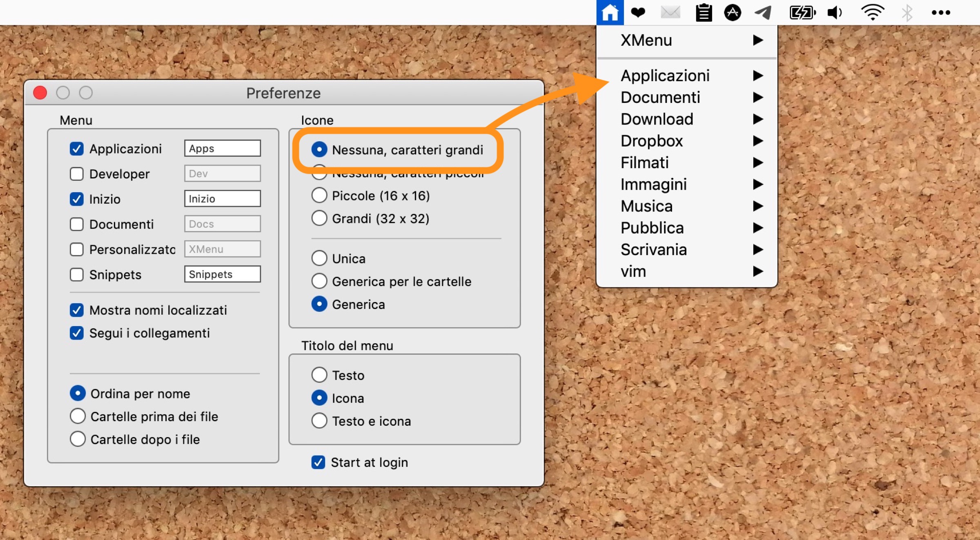This screenshot has width=980, height=540.
Task: Click the Snippets name text field
Action: point(222,274)
